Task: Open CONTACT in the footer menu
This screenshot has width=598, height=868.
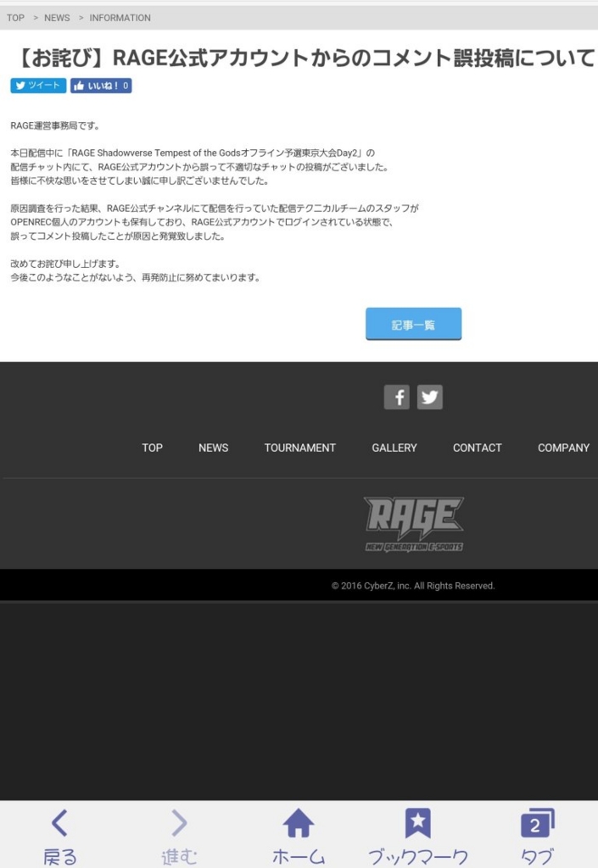Action: 478,448
